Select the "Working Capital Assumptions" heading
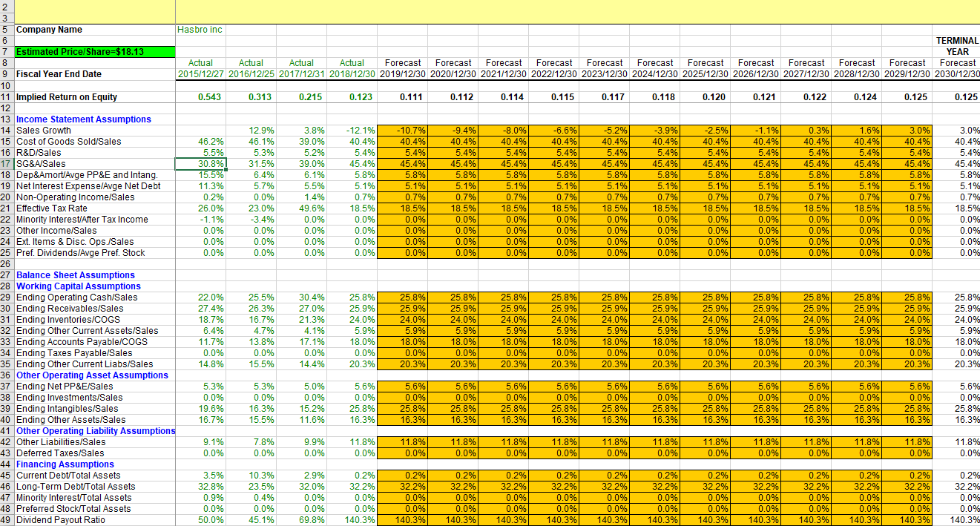980x526 pixels. tap(79, 286)
